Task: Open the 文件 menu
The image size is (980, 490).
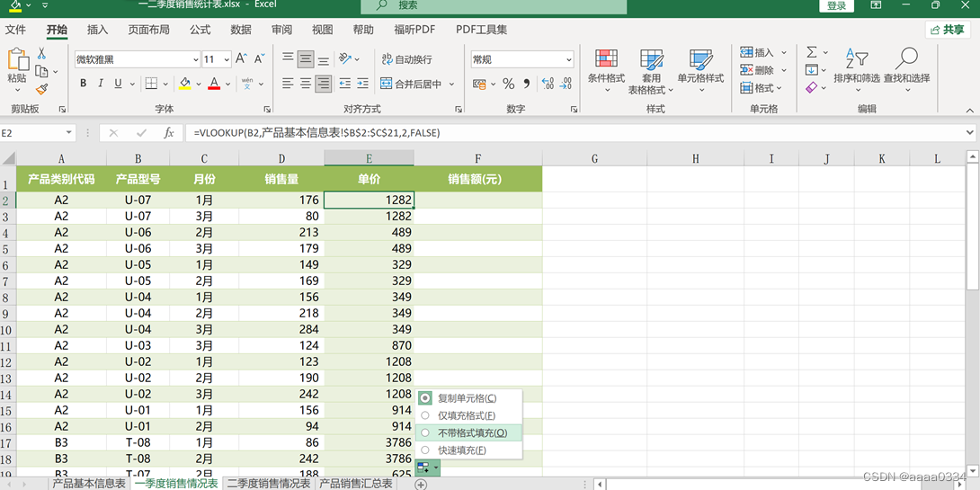Action: [15, 30]
